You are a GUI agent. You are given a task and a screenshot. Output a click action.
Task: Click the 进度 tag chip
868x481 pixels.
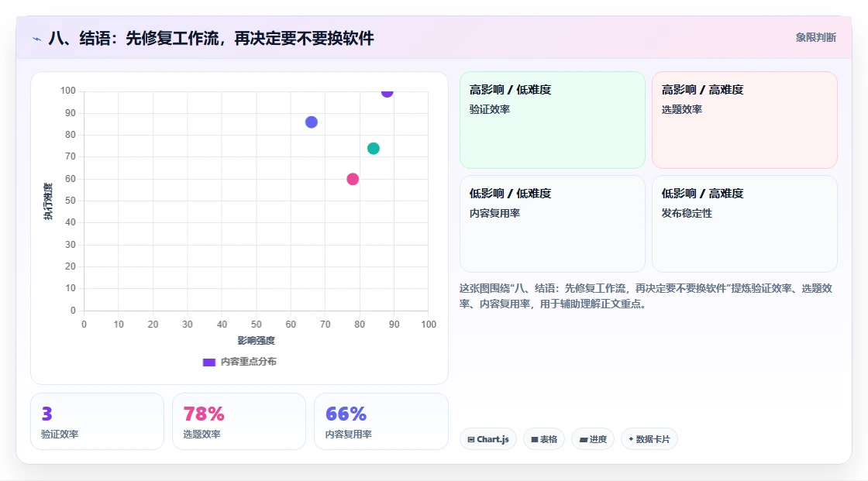pyautogui.click(x=593, y=439)
